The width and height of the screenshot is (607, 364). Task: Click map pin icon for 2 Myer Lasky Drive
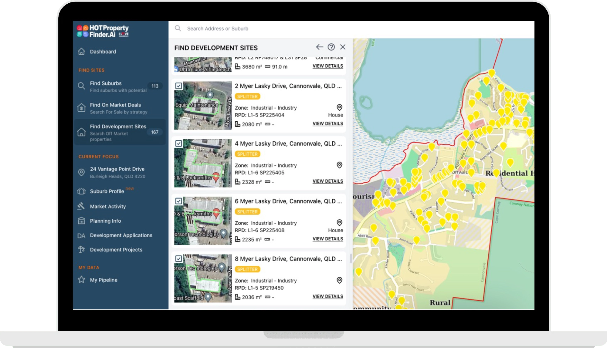point(339,107)
